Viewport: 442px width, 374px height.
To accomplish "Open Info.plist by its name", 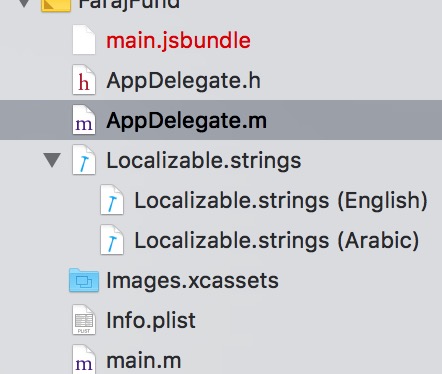I will coord(151,321).
